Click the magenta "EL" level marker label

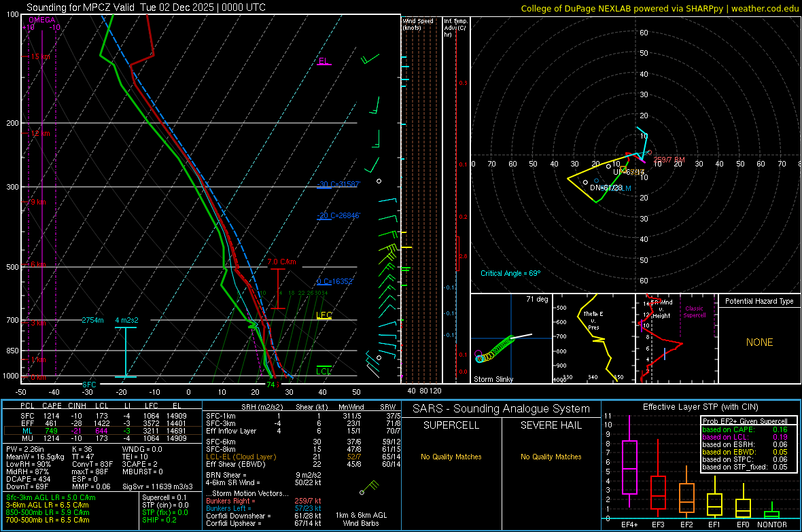pos(324,61)
